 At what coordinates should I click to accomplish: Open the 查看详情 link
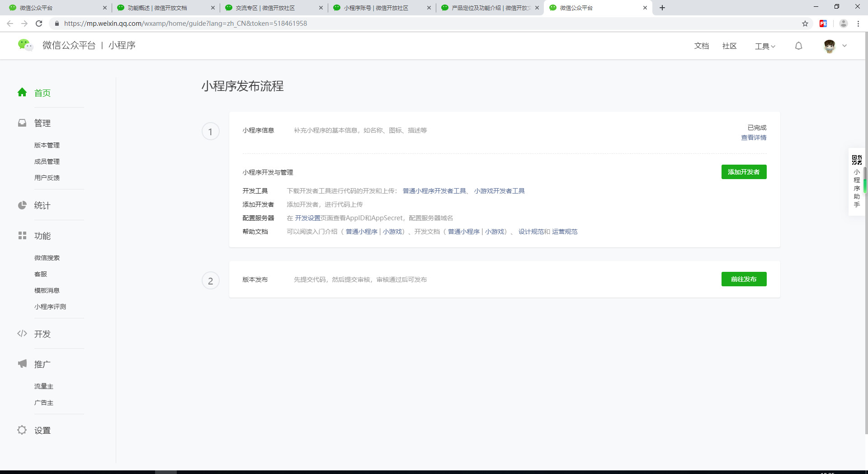pyautogui.click(x=754, y=137)
